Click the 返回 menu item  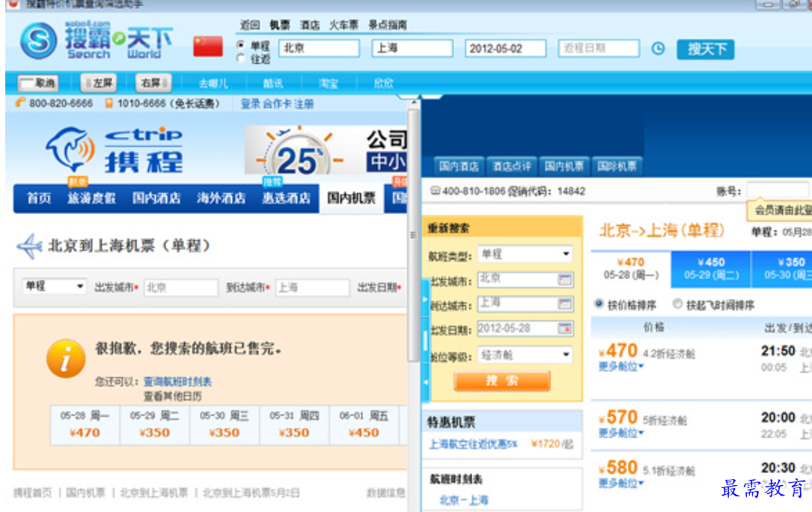(250, 25)
